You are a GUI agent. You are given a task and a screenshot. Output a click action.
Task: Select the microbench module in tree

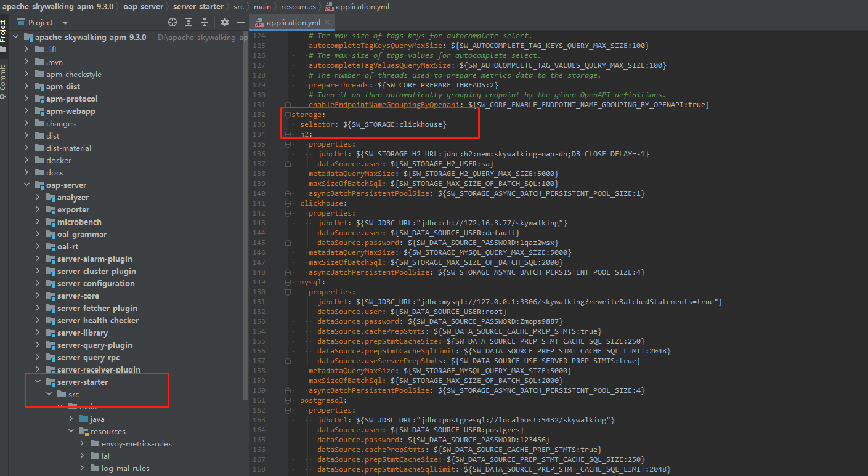pyautogui.click(x=79, y=222)
